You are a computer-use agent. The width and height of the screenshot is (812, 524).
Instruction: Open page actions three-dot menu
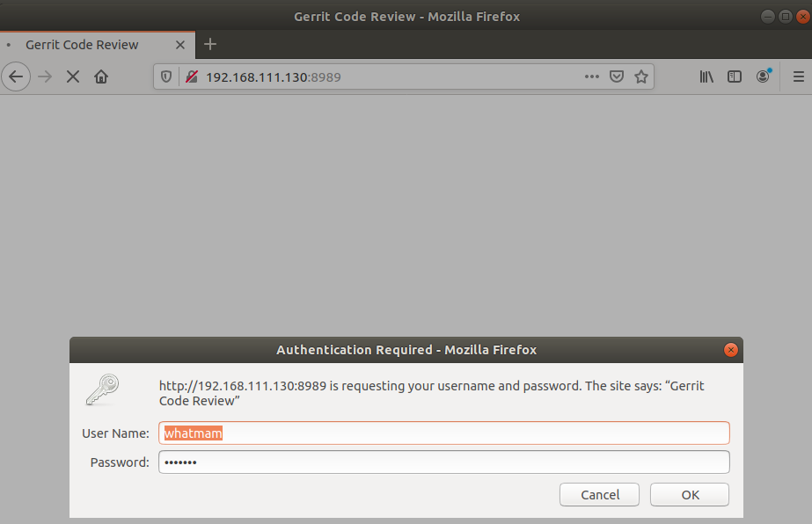(591, 76)
